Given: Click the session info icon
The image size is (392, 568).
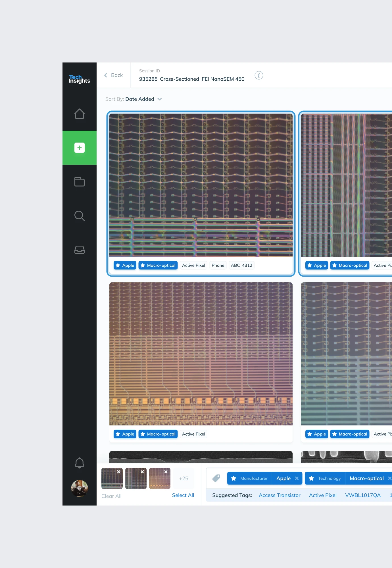Looking at the screenshot, I should pyautogui.click(x=258, y=75).
